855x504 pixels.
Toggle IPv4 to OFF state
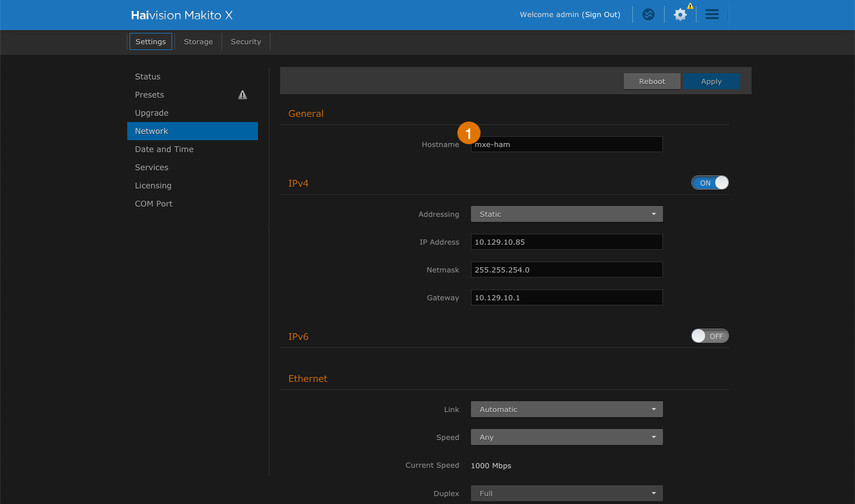tap(710, 182)
